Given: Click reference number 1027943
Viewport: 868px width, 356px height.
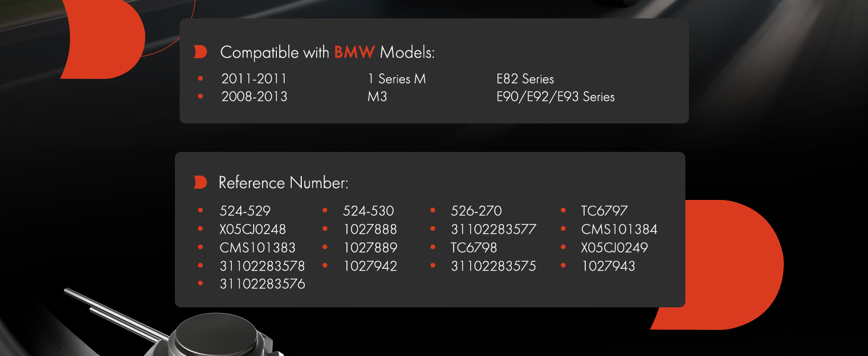Looking at the screenshot, I should 608,266.
